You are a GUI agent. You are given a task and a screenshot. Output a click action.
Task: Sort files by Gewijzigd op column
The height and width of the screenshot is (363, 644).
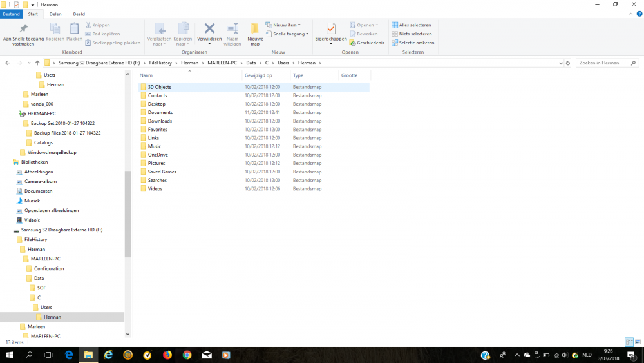point(258,75)
